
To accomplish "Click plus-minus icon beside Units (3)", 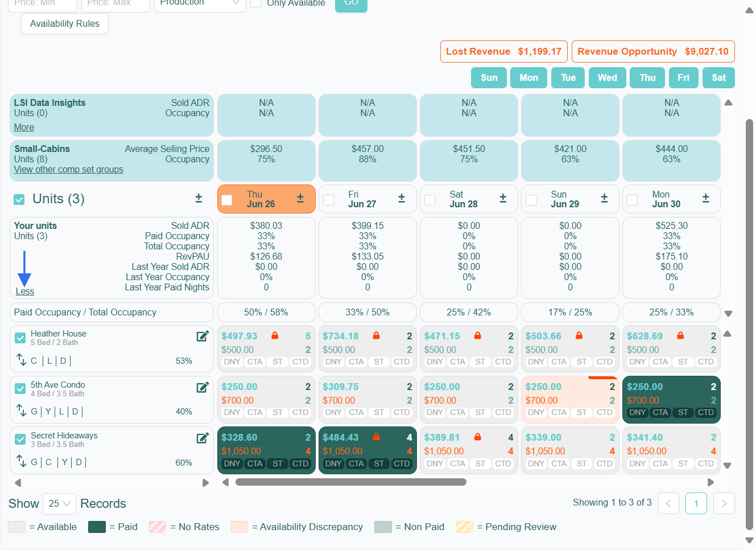I will pyautogui.click(x=199, y=198).
